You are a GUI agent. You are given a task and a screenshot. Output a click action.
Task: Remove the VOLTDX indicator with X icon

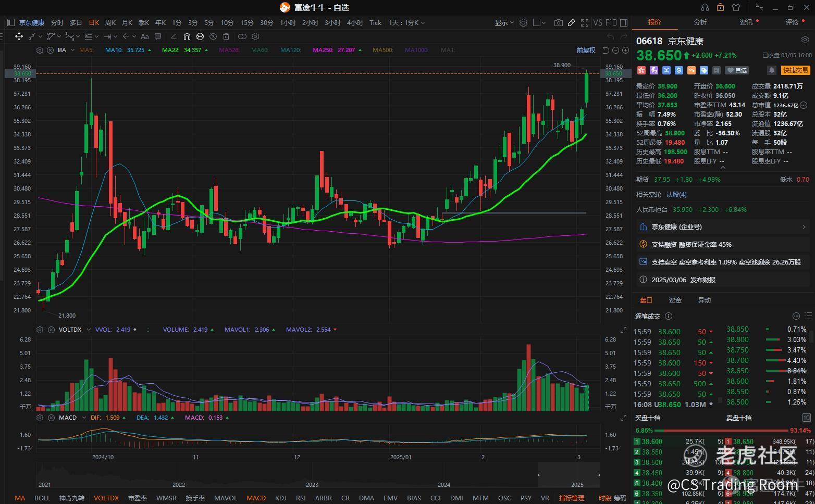tap(51, 330)
